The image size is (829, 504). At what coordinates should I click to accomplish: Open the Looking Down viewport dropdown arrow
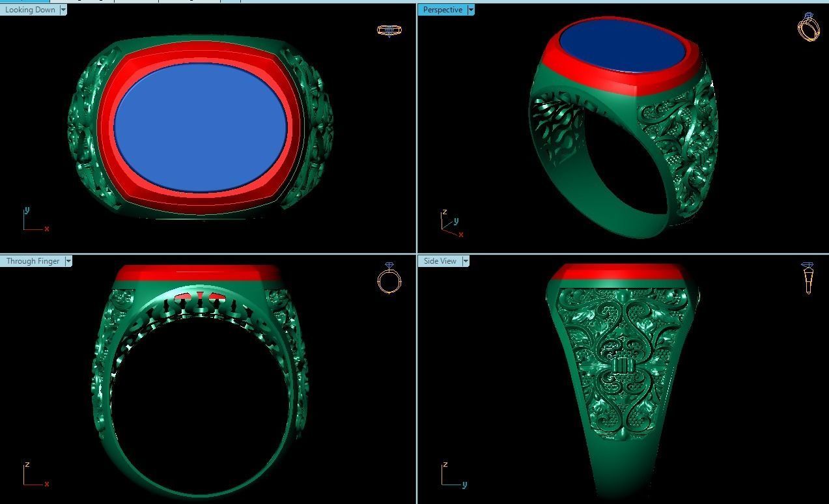[63, 10]
